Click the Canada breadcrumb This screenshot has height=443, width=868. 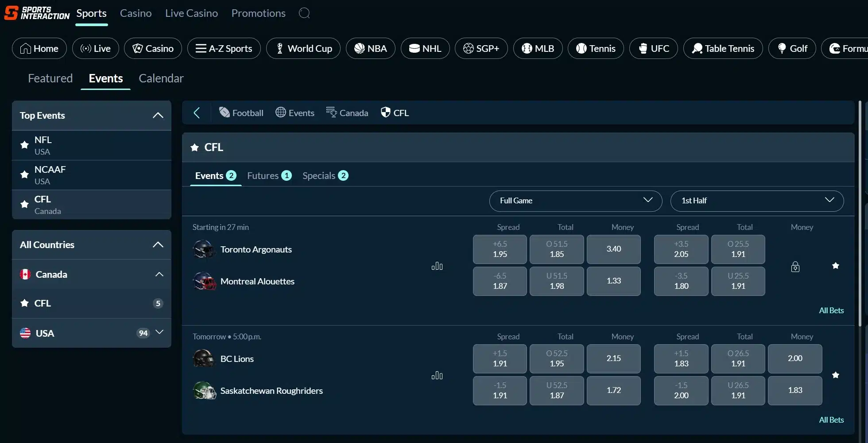[x=347, y=113]
